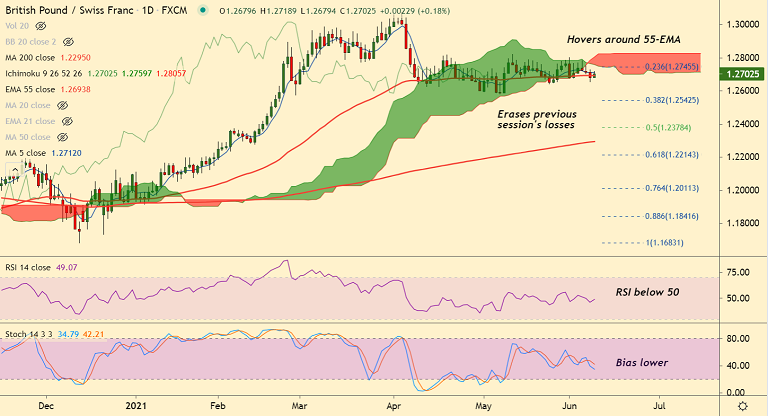
Task: Click the Dec label on time axis
Action: pyautogui.click(x=46, y=406)
